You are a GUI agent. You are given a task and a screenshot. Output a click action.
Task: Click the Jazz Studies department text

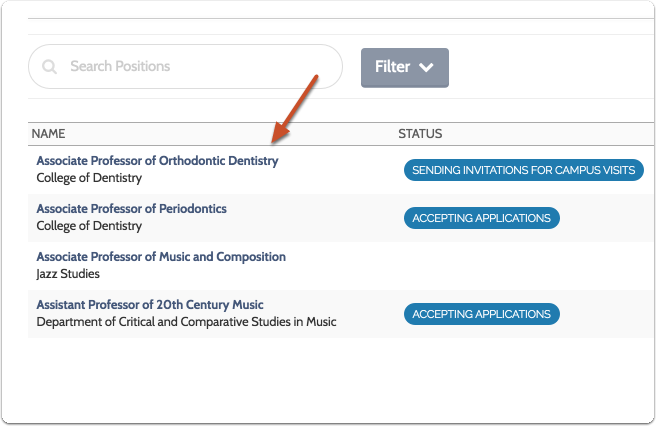pyautogui.click(x=68, y=274)
